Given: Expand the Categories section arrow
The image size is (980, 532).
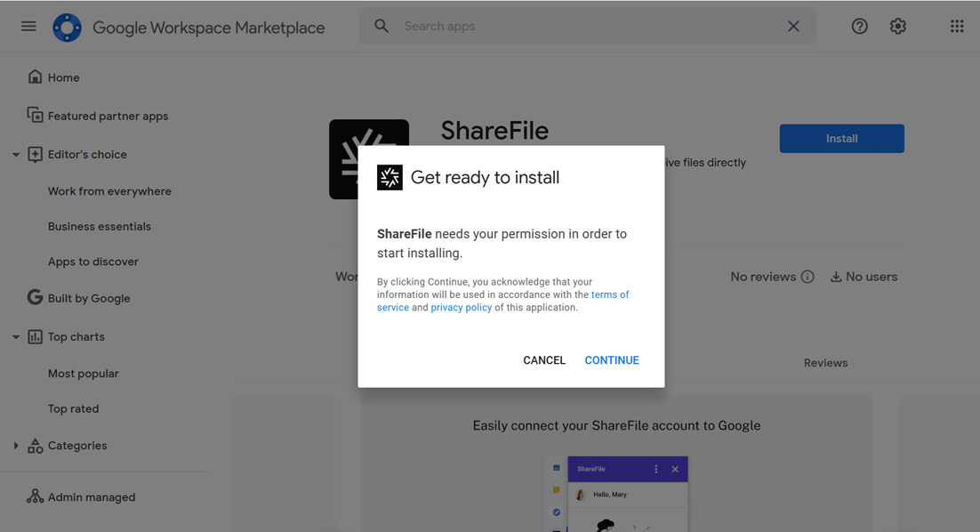Looking at the screenshot, I should (16, 445).
